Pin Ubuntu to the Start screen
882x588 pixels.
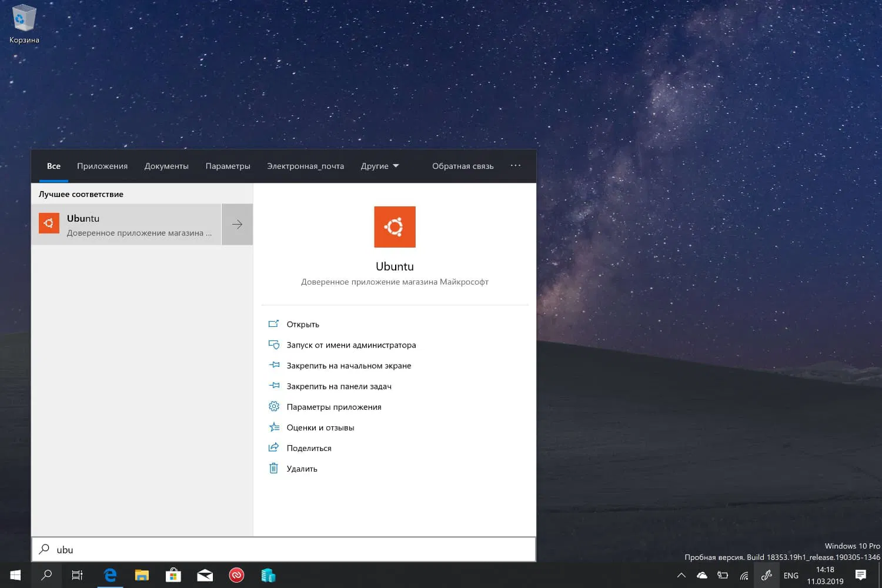point(348,365)
